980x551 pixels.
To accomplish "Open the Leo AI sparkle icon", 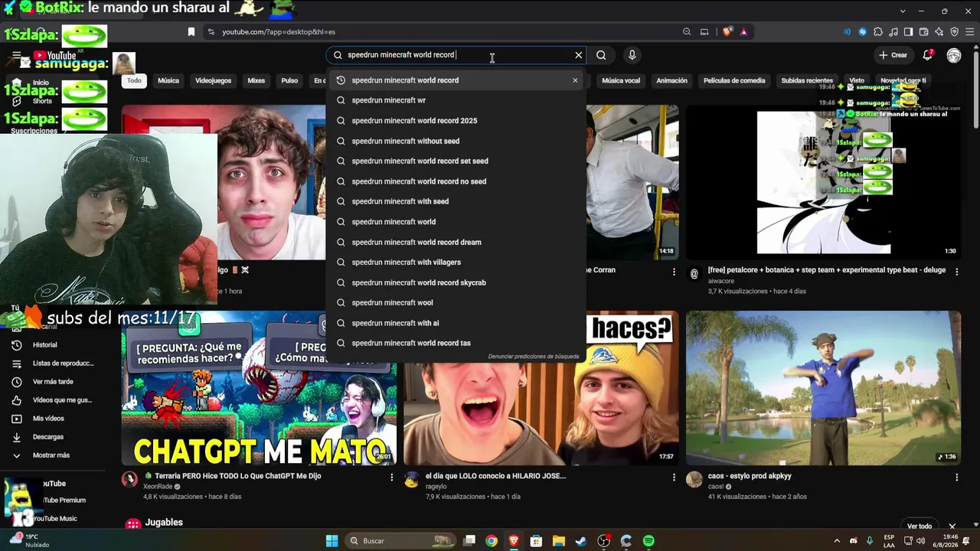I will tap(939, 32).
